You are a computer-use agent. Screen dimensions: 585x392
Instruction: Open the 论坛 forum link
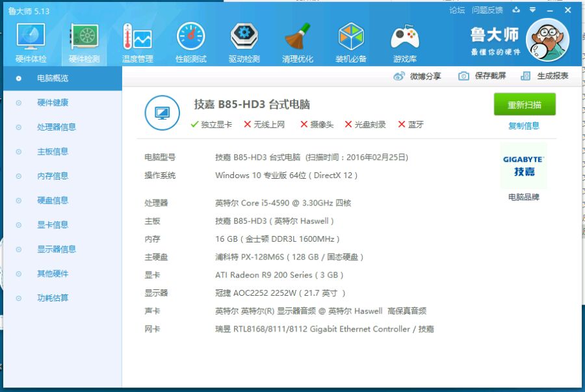pos(457,10)
